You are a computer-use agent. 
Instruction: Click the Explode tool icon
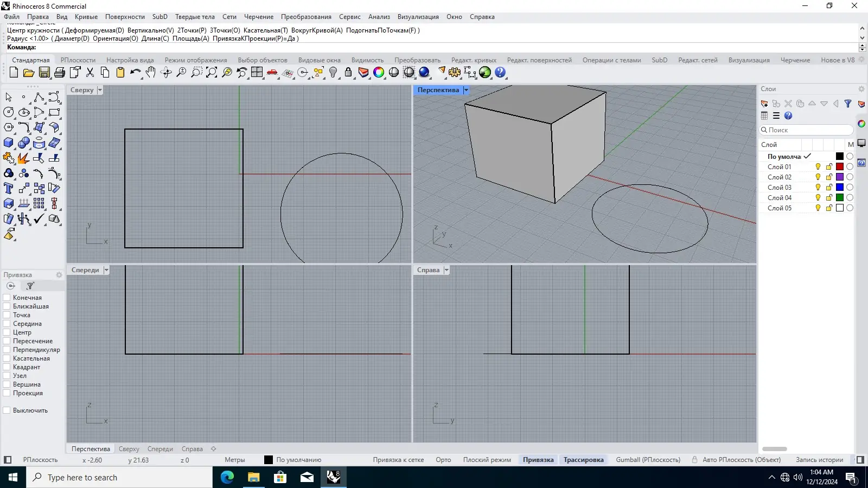pos(23,158)
